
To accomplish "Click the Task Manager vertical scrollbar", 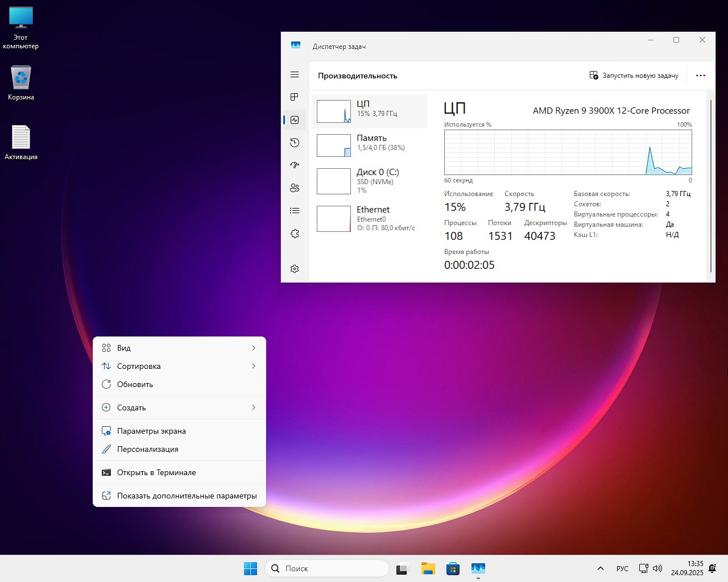I will (x=711, y=186).
